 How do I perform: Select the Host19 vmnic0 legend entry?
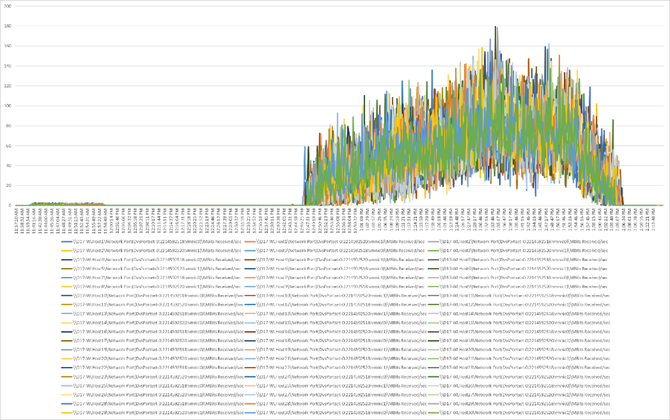151,349
